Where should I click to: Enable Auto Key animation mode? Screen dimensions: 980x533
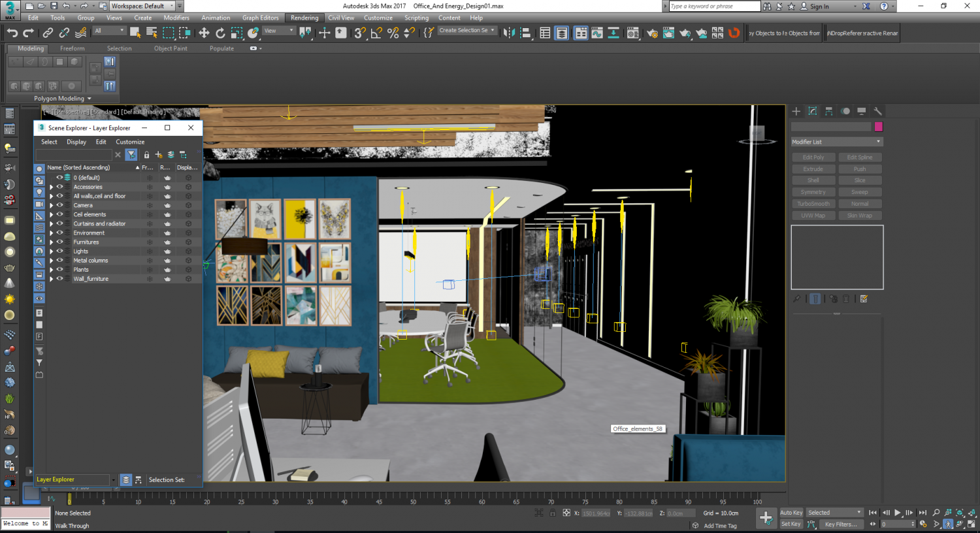tap(791, 513)
